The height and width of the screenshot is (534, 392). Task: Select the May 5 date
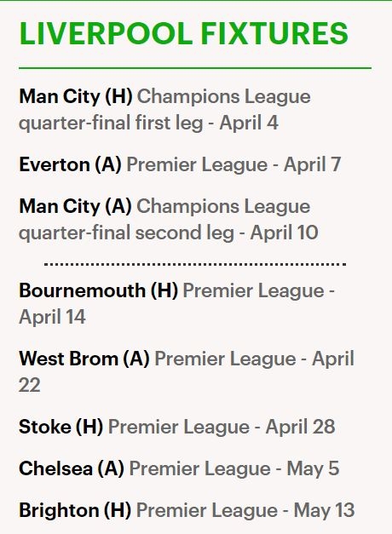[x=313, y=468]
